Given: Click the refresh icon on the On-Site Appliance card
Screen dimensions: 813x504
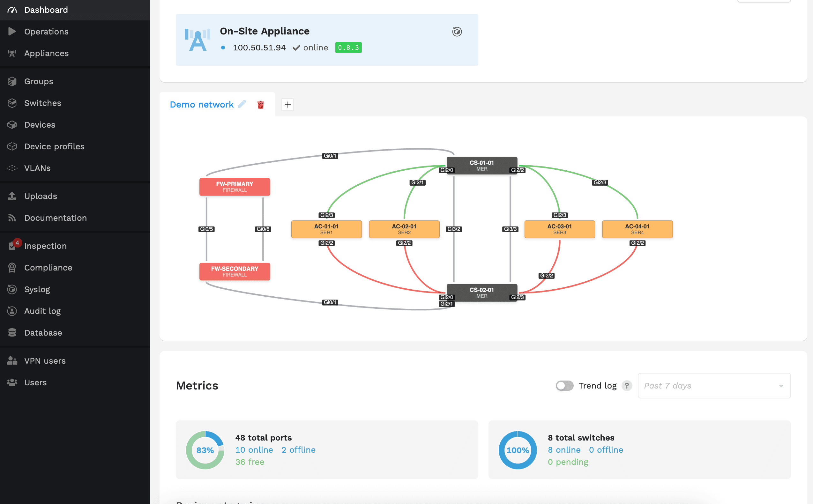Looking at the screenshot, I should coord(457,32).
